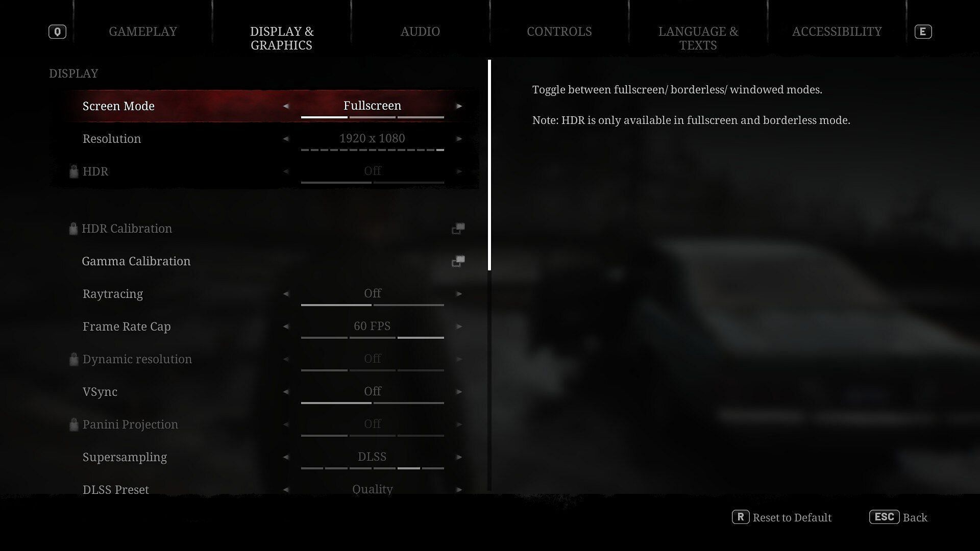Viewport: 980px width, 551px height.
Task: Navigate to AUDIO settings tab
Action: [x=420, y=31]
